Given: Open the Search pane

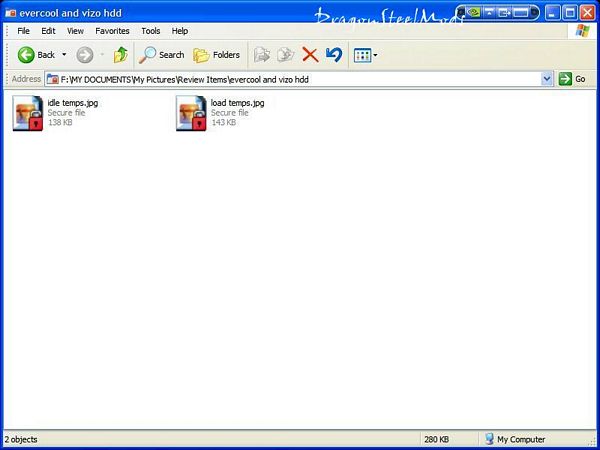Looking at the screenshot, I should click(x=162, y=55).
